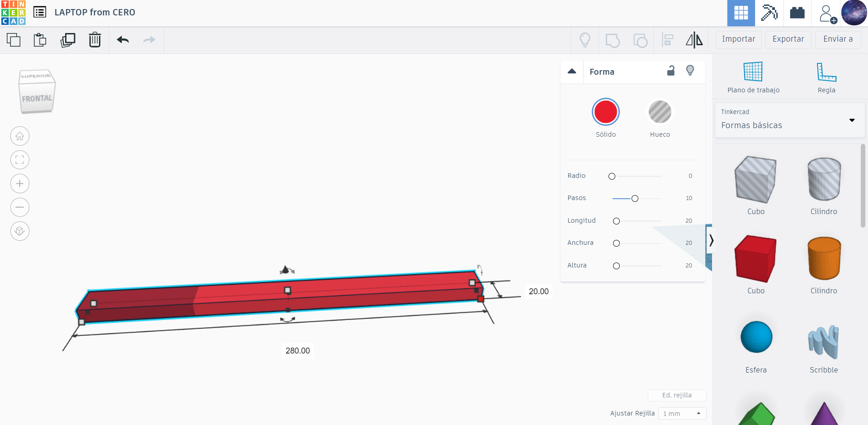Click the shapes panel scrollbar
Image resolution: width=868 pixels, height=425 pixels.
863,186
